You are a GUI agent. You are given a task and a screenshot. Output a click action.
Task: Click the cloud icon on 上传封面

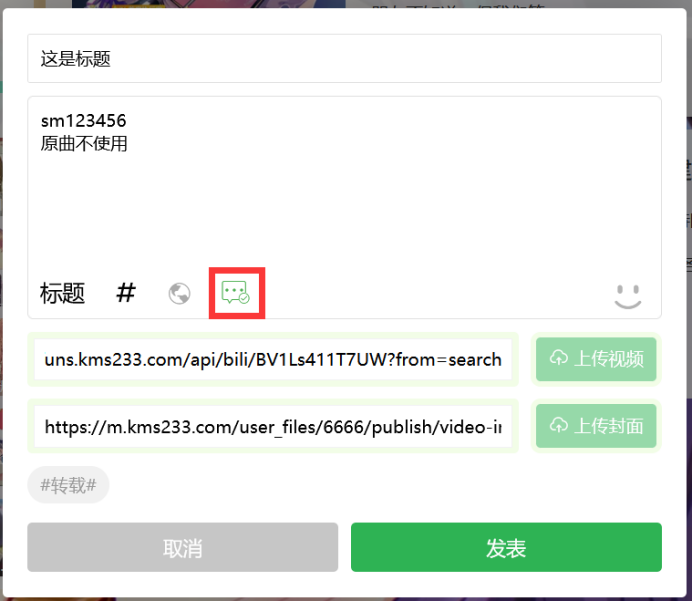click(559, 424)
